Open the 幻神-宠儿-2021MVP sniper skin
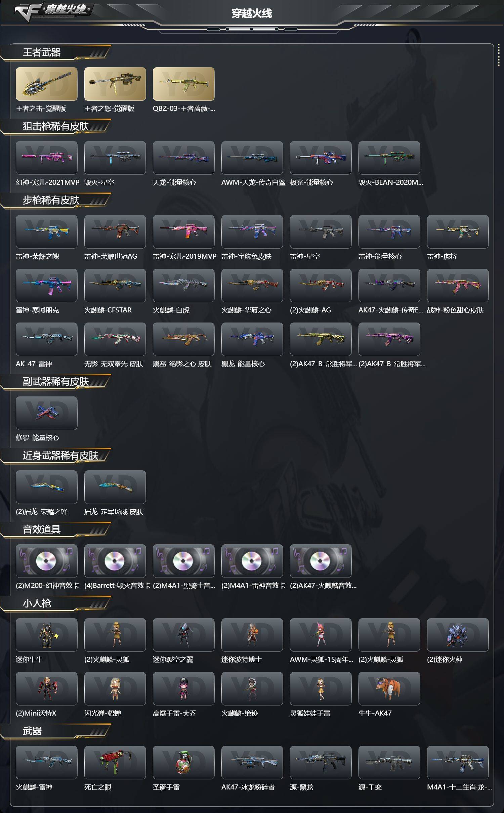Screen dimensions: 504x813 point(46,158)
